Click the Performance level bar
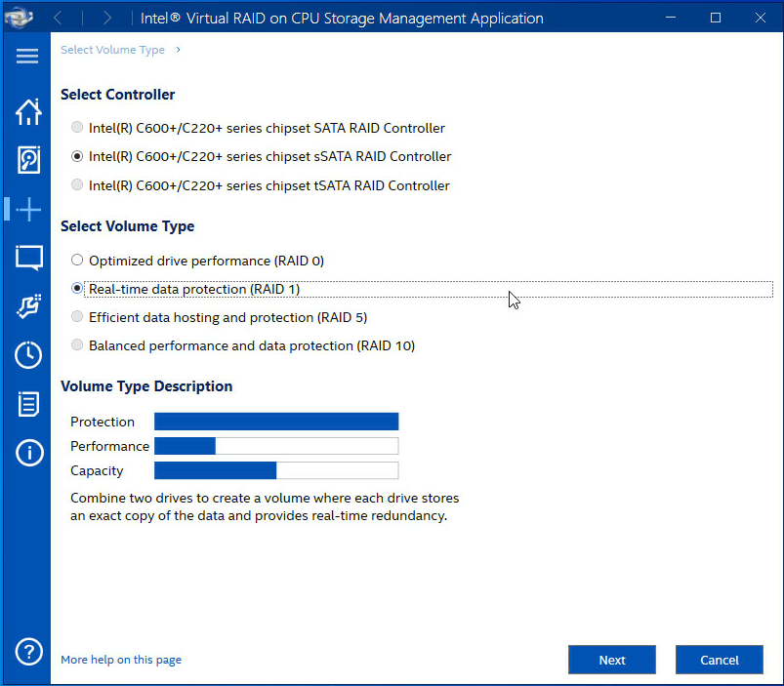This screenshot has width=784, height=686. (x=276, y=446)
